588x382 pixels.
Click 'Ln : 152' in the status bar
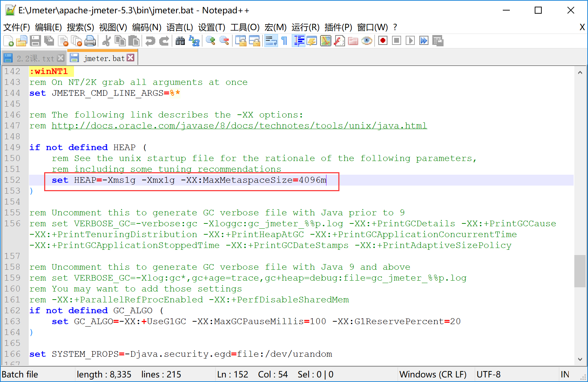[232, 374]
